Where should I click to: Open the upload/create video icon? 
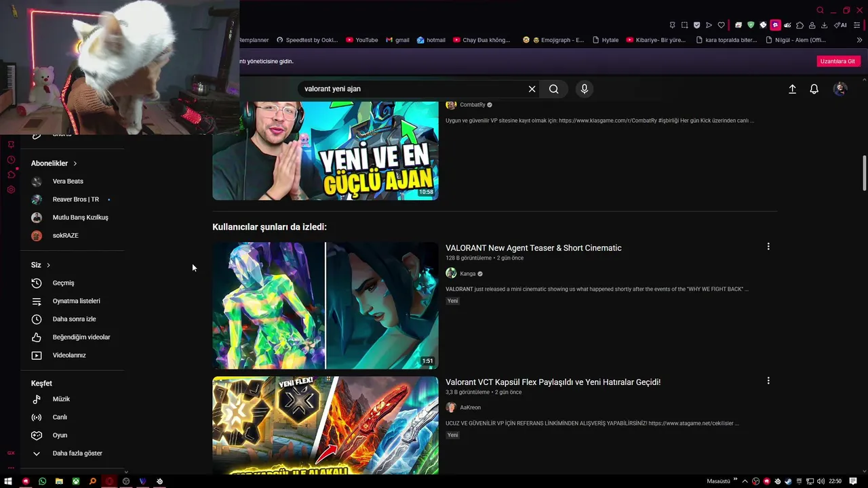pyautogui.click(x=792, y=89)
